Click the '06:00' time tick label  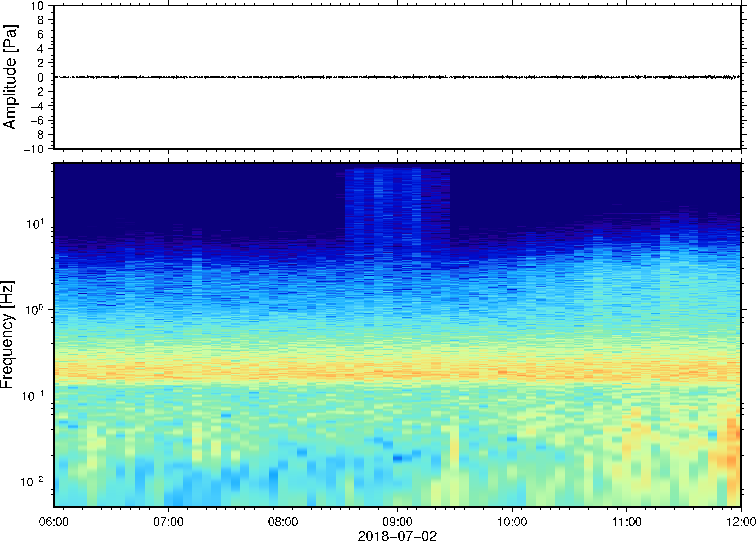click(54, 522)
